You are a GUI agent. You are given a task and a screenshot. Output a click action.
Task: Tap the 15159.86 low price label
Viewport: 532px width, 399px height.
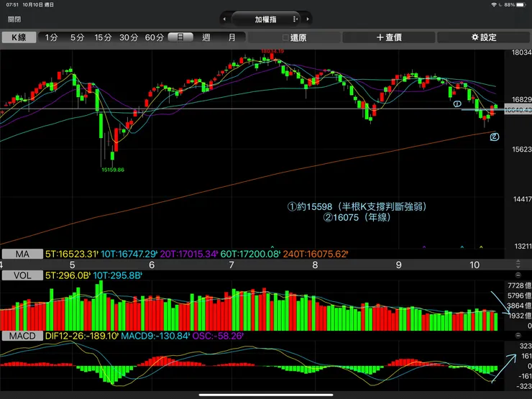113,170
